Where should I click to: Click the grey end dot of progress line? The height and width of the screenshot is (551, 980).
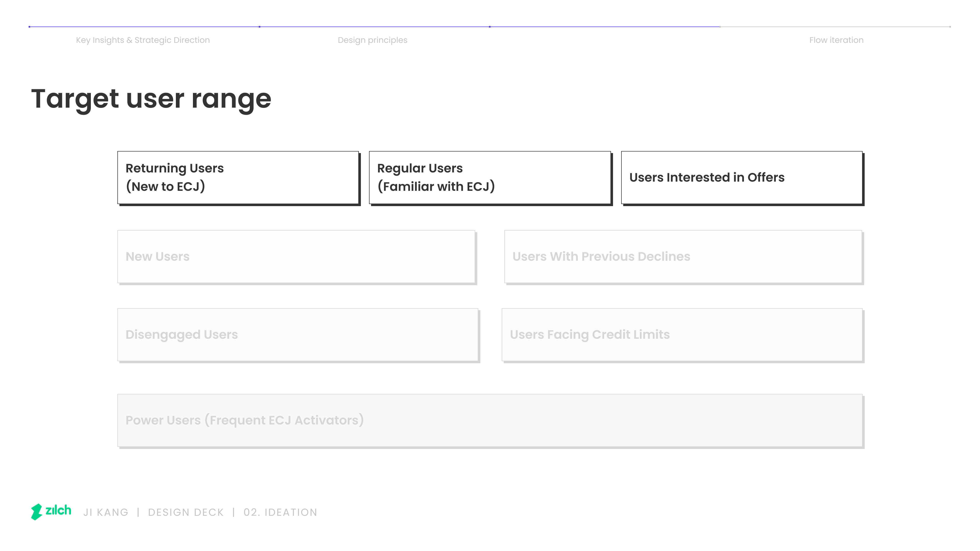pyautogui.click(x=950, y=27)
